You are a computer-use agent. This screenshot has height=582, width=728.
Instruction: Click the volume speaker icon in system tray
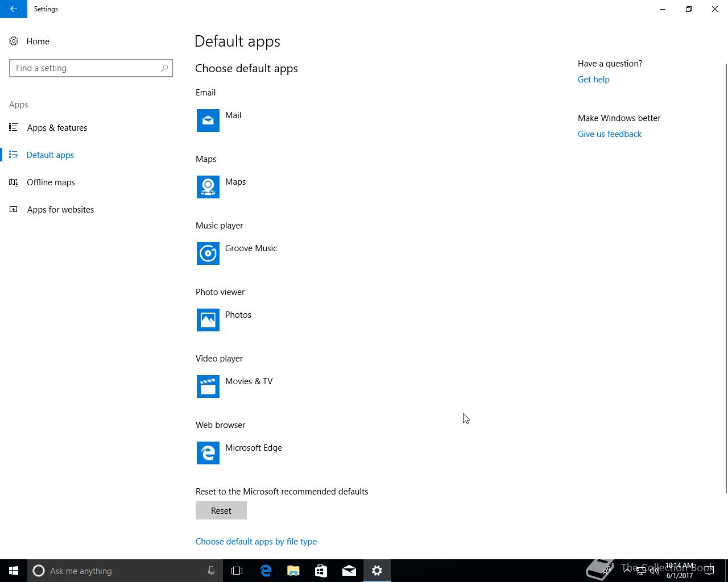click(x=655, y=571)
